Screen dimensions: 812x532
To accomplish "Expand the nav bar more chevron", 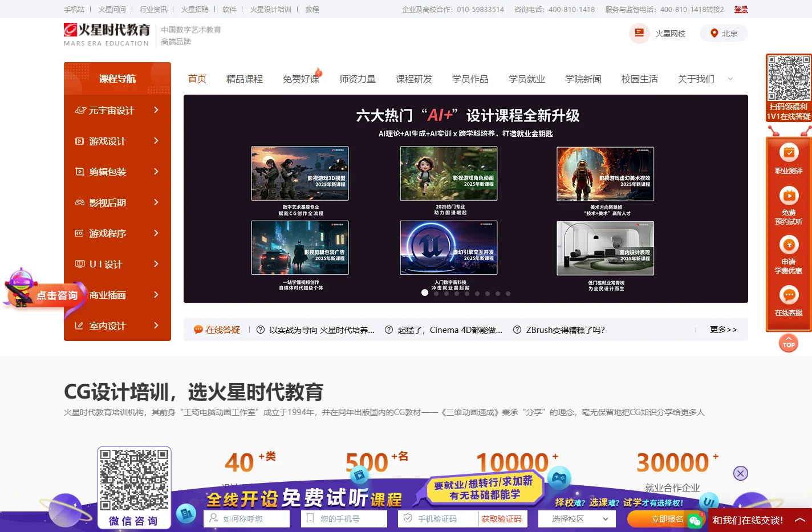I will pyautogui.click(x=730, y=79).
